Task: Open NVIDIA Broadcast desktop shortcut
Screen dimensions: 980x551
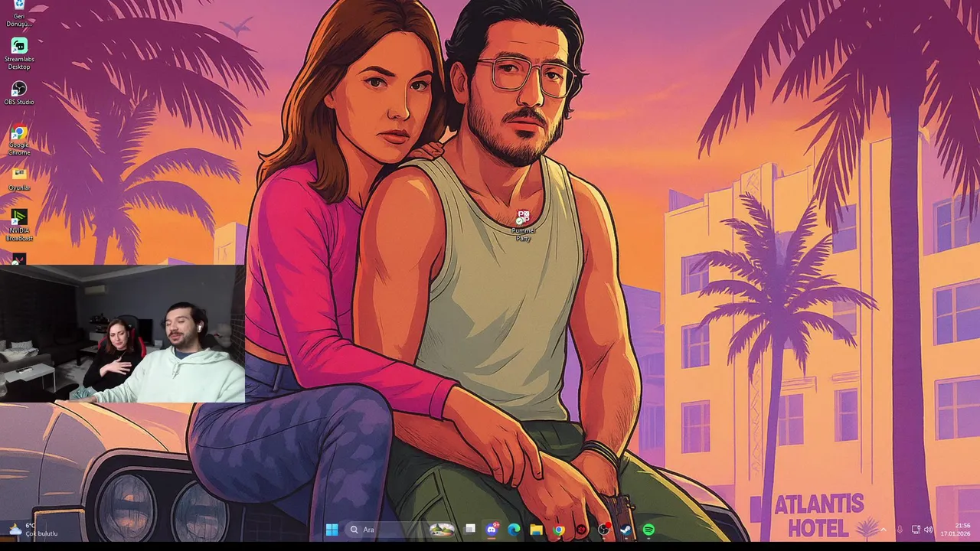Action: point(19,225)
